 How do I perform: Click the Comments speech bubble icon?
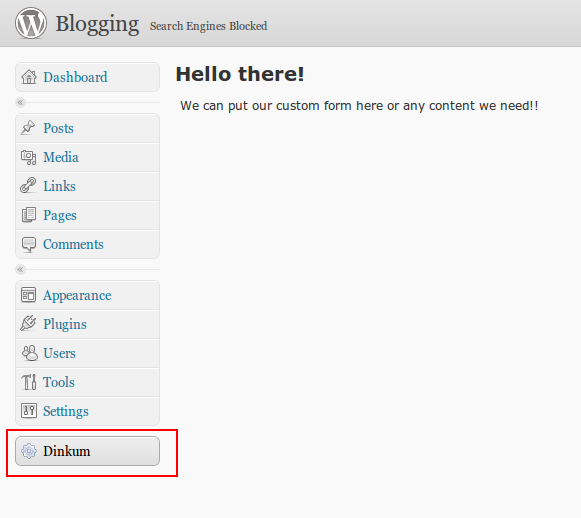pos(29,244)
